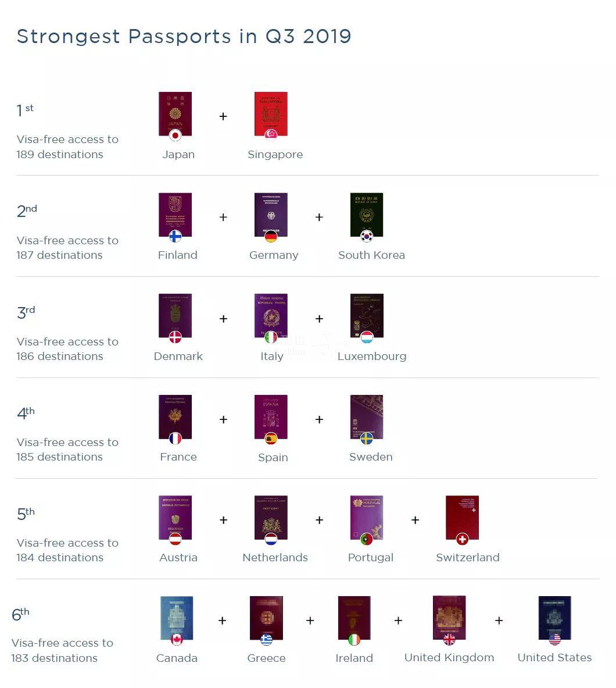616x688 pixels.
Task: Click the France flag icon
Action: [175, 439]
